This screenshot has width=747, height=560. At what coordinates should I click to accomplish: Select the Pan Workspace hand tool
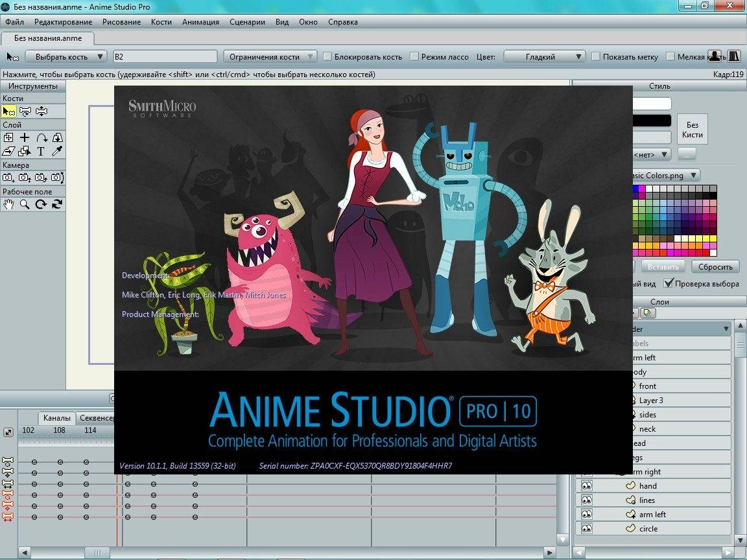[8, 204]
